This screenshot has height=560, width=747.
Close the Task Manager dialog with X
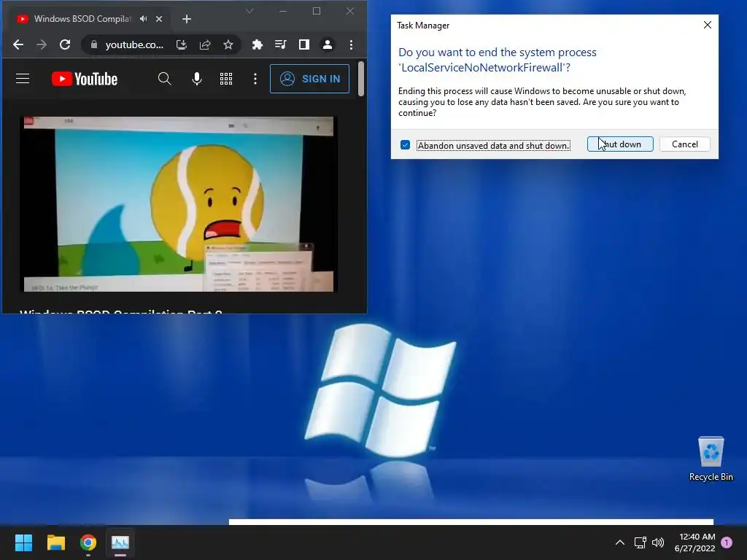(708, 25)
